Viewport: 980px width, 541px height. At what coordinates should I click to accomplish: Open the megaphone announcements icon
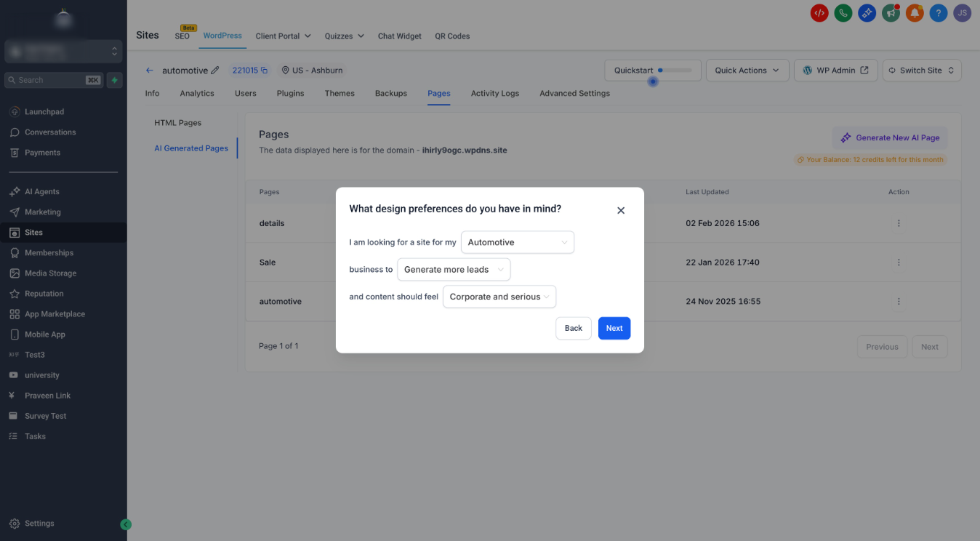pos(891,12)
